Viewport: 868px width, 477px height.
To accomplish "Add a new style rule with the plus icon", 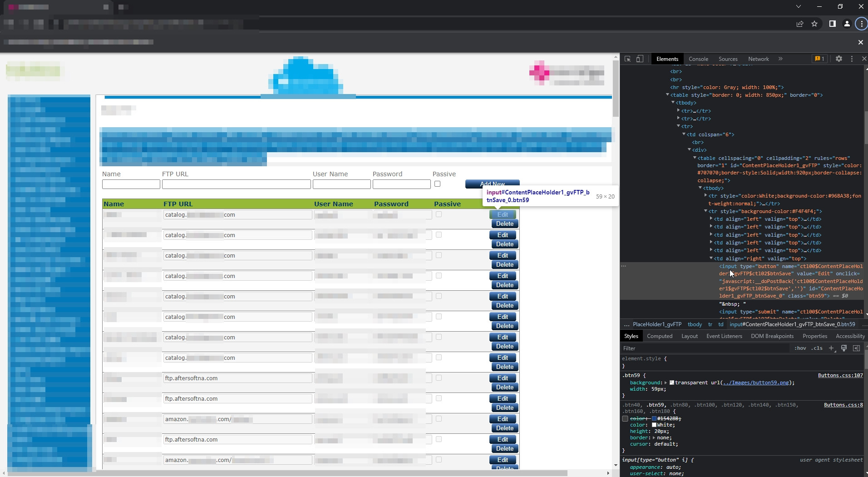I will [x=831, y=348].
